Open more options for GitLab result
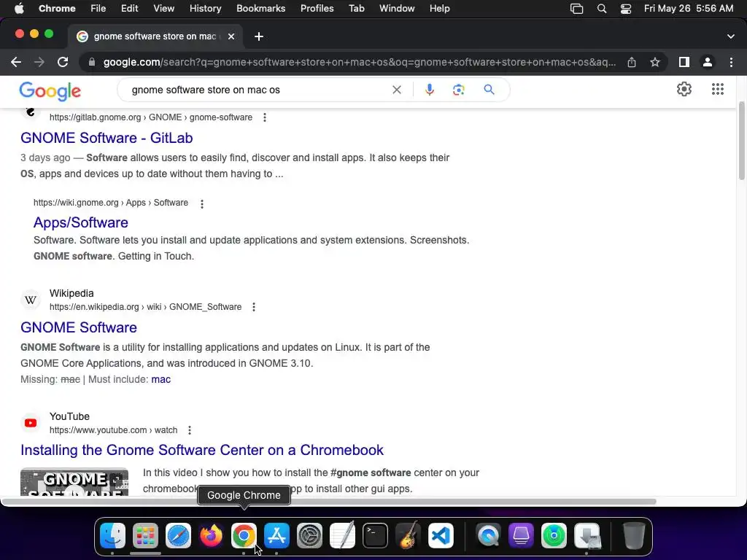The height and width of the screenshot is (560, 747). tap(265, 117)
